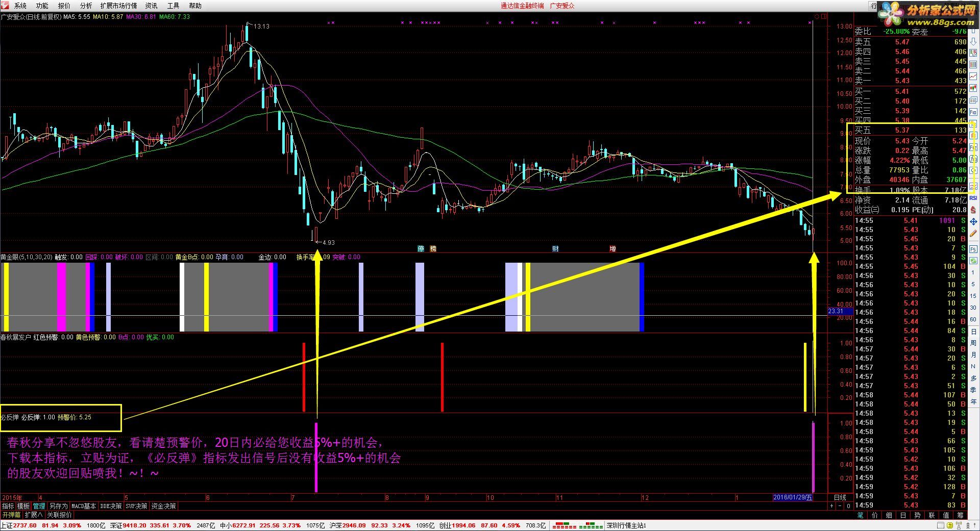Screen dimensions: 980x531
Task: Open the news window icon in sidebar
Action: tap(973, 100)
